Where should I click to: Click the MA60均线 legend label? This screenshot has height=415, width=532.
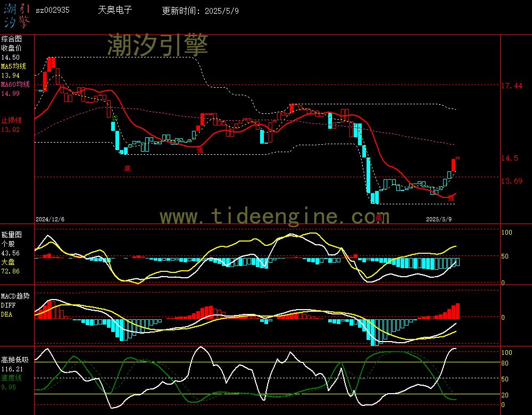click(x=15, y=84)
